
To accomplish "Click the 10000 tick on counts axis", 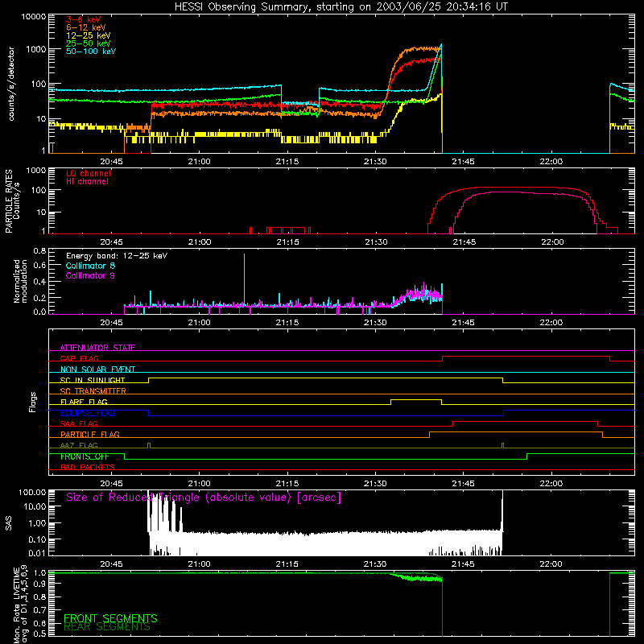I will tap(34, 17).
